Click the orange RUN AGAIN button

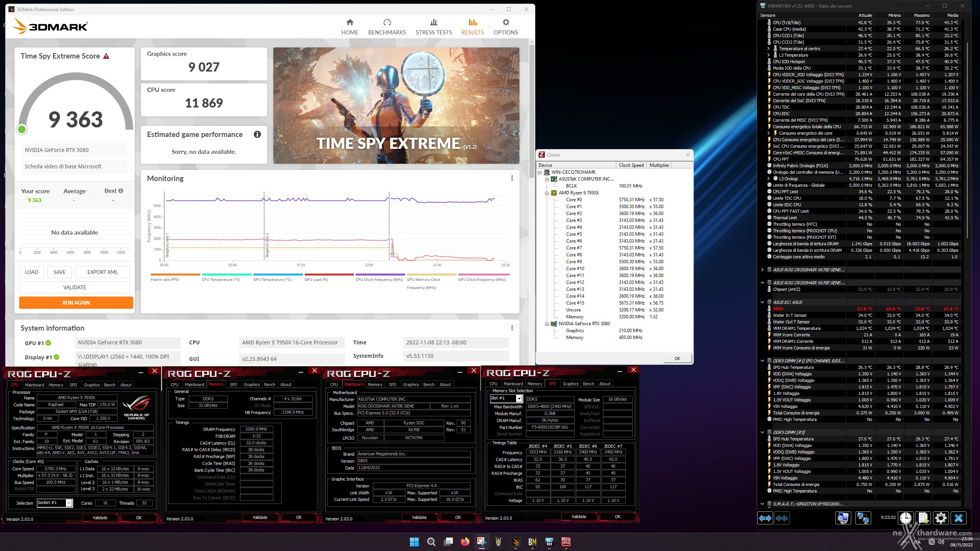click(76, 303)
